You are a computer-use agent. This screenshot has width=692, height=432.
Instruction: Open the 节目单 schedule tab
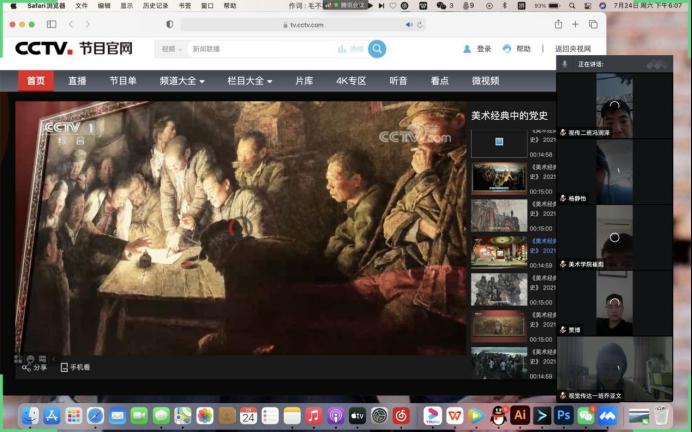point(123,81)
